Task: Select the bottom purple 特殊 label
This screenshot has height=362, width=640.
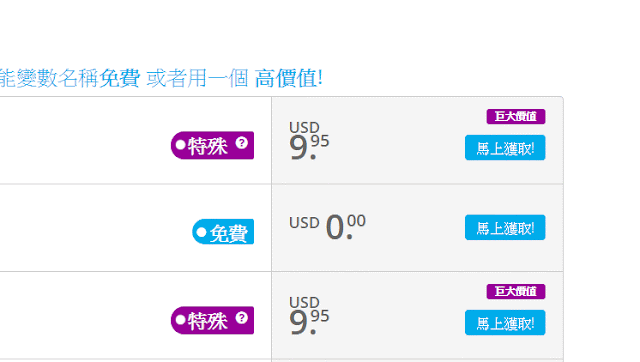Action: pyautogui.click(x=212, y=320)
